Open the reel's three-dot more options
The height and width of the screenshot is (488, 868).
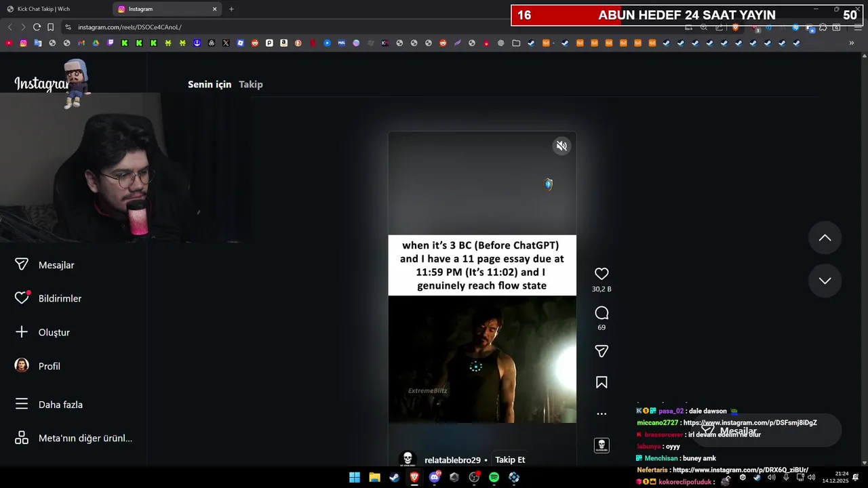tap(601, 413)
